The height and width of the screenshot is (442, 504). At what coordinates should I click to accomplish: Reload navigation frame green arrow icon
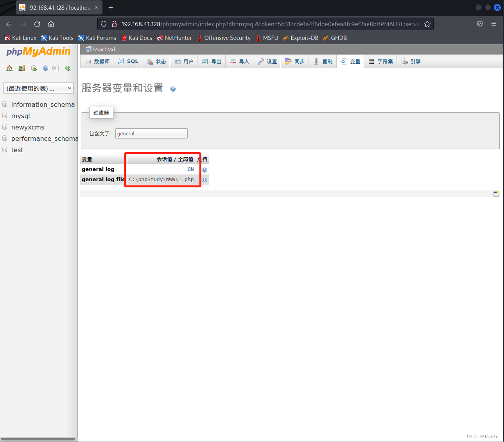tap(68, 68)
